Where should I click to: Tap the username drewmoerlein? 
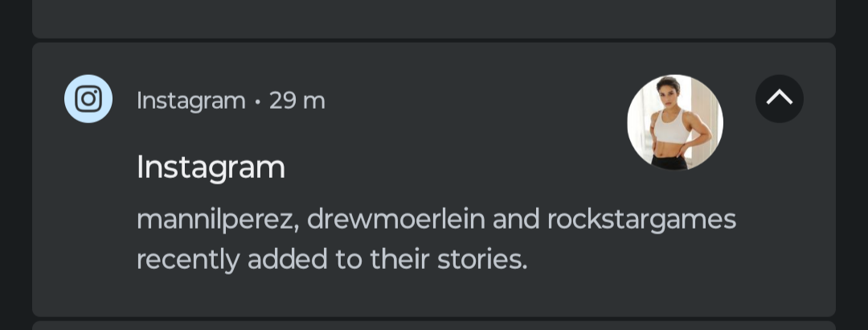[x=396, y=218]
